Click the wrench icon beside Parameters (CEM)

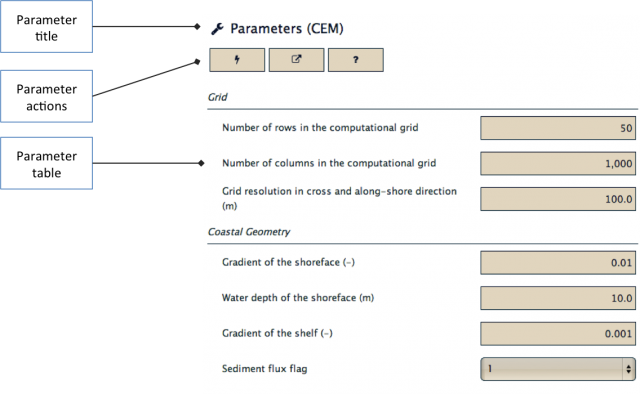217,29
